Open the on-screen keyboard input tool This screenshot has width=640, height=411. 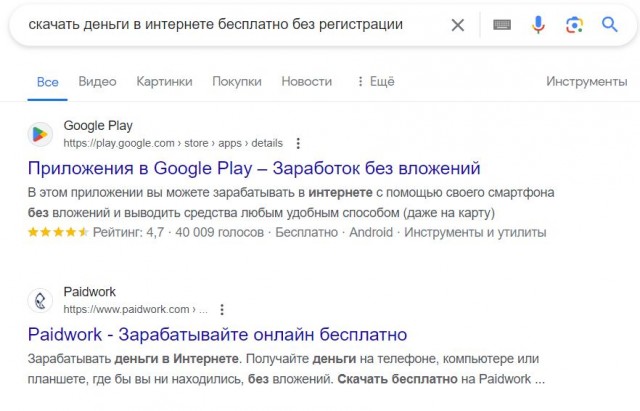pyautogui.click(x=502, y=25)
